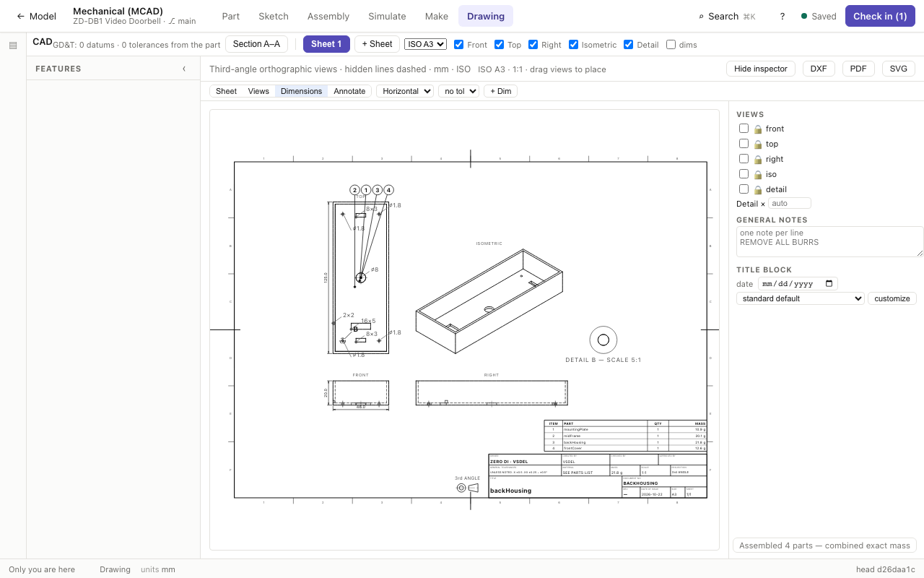Viewport: 924px width, 578px height.
Task: Click balloon number 2 on the drawing
Action: click(x=354, y=190)
